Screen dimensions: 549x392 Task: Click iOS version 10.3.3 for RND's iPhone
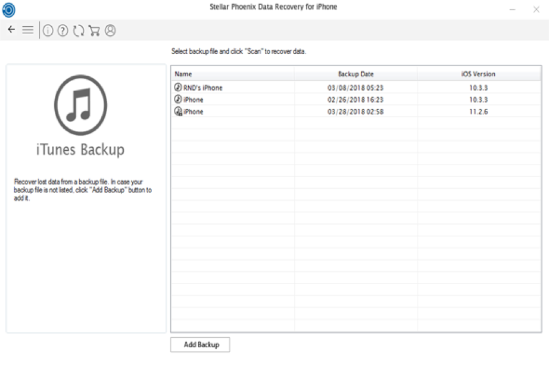[x=478, y=88]
